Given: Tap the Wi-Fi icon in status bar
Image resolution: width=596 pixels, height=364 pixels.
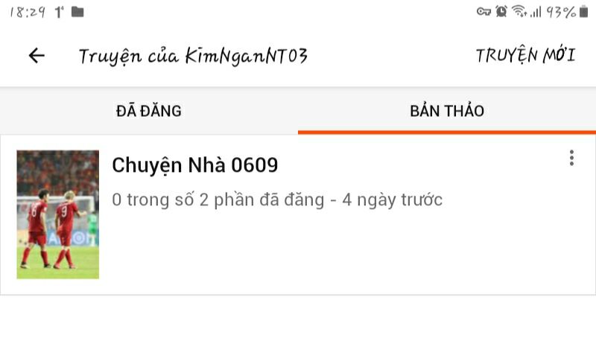Looking at the screenshot, I should click(519, 11).
